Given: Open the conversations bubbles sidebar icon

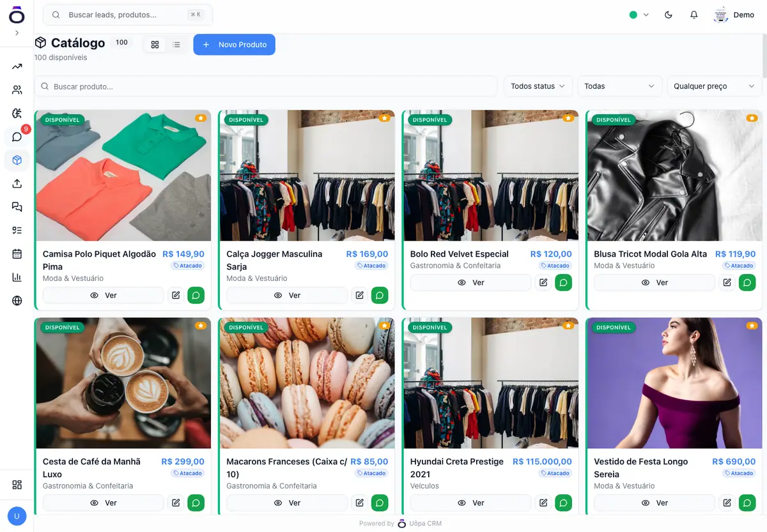Looking at the screenshot, I should (17, 207).
